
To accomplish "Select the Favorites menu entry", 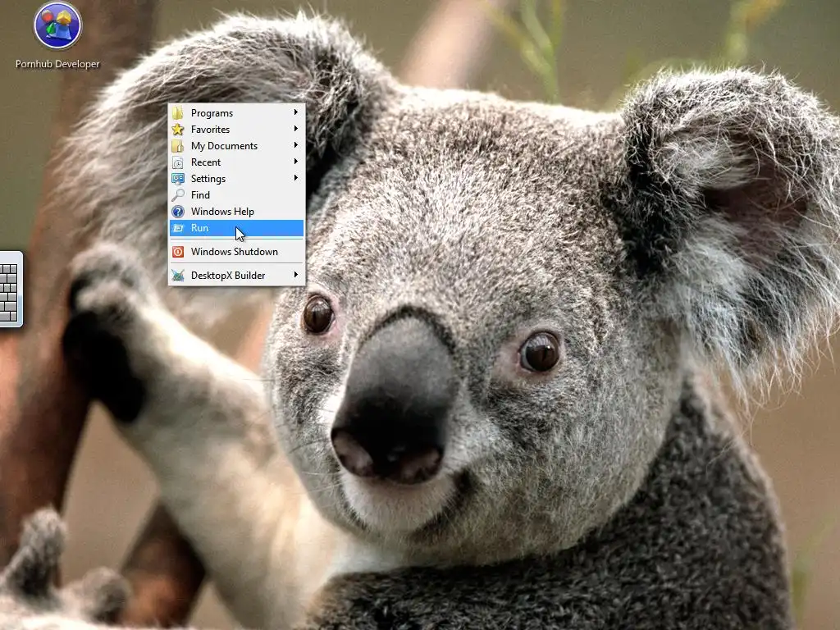I will pyautogui.click(x=237, y=129).
